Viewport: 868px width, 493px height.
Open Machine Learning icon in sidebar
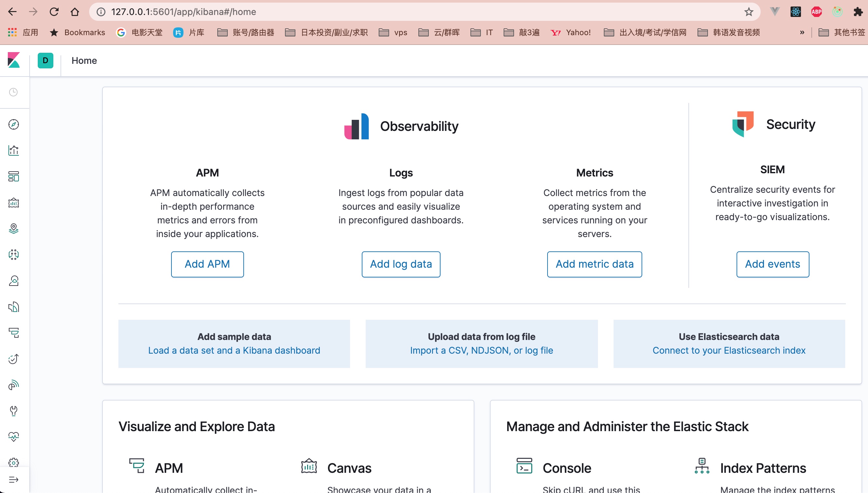(x=14, y=255)
